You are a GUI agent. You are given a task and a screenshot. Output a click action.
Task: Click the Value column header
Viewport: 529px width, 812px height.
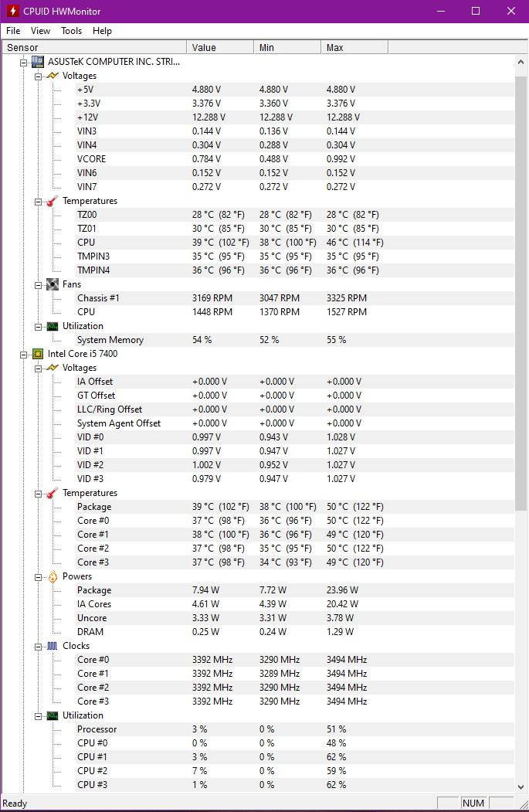(220, 47)
